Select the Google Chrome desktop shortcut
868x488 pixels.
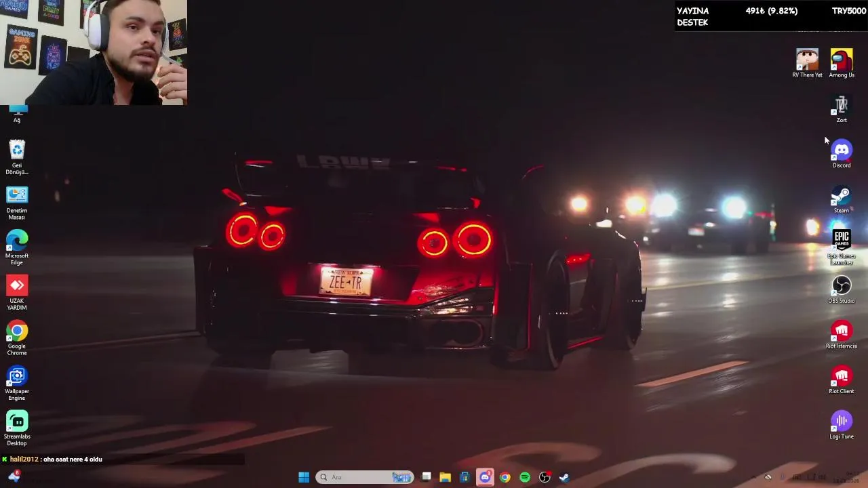17,338
